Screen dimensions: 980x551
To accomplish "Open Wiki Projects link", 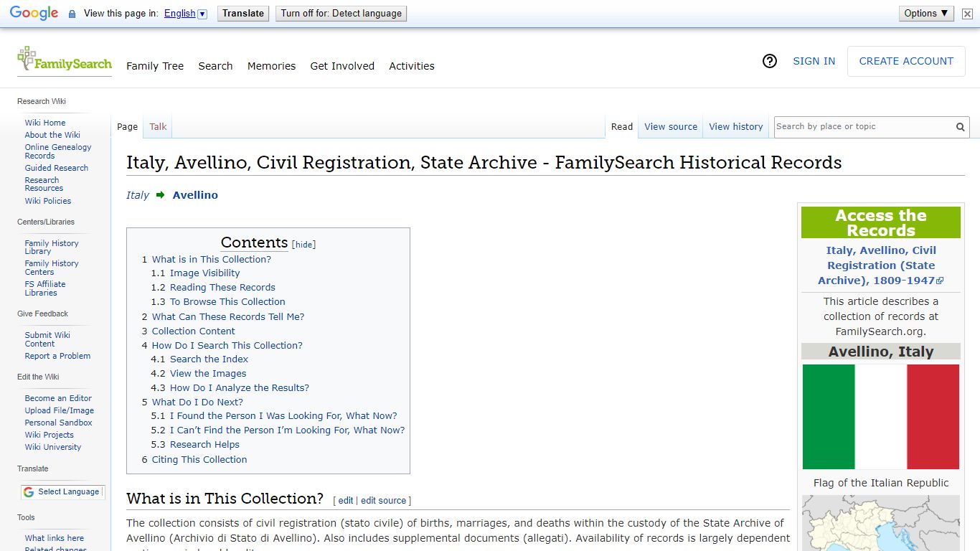I will pos(50,435).
